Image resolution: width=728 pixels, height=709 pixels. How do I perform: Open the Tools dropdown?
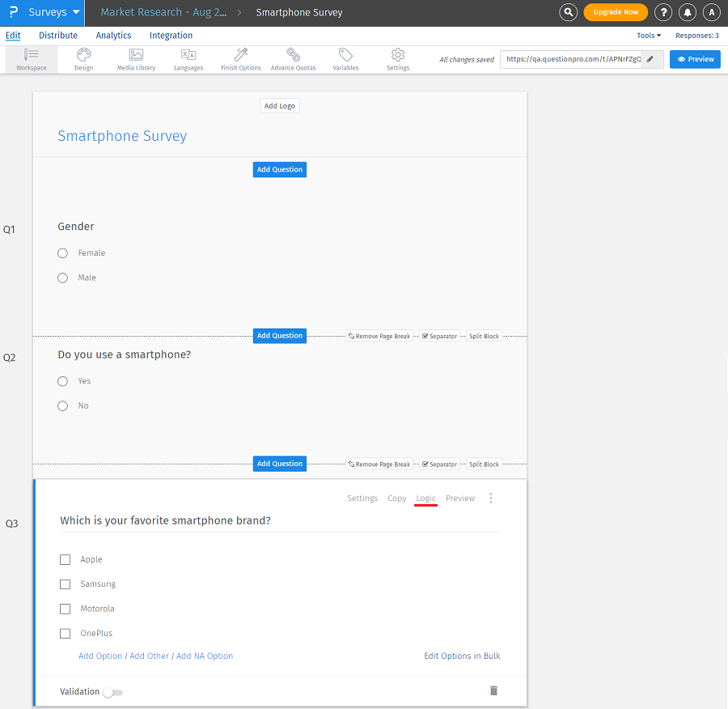pyautogui.click(x=648, y=35)
